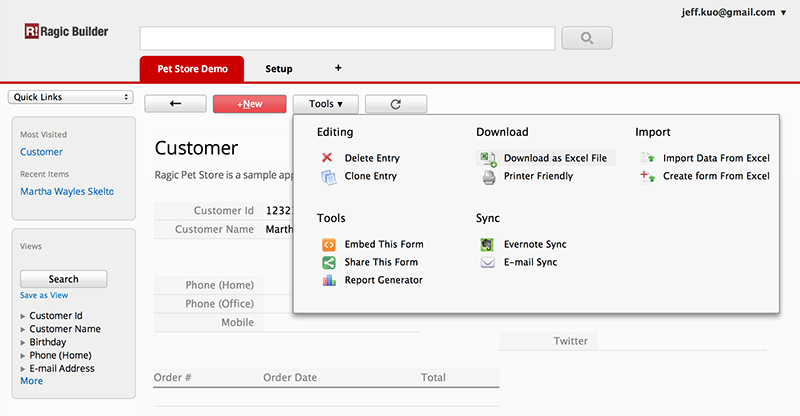Click the red +New button
Screen dimensions: 800x416
[x=249, y=104]
